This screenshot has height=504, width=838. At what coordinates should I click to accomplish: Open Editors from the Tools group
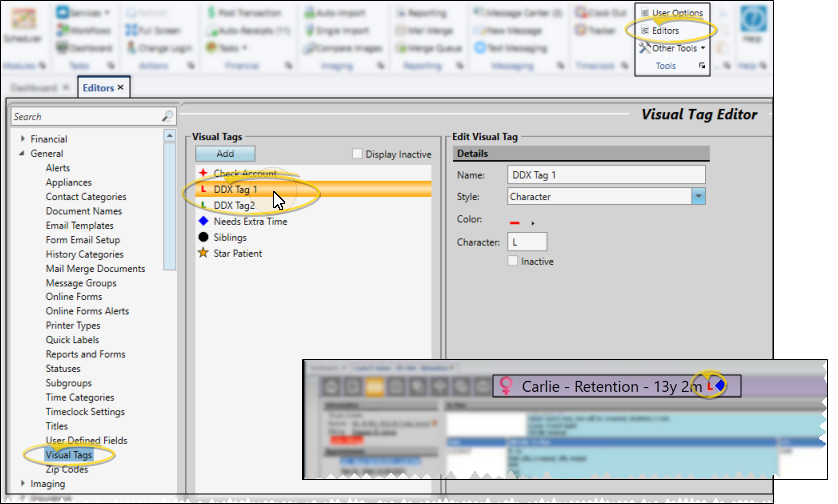[664, 31]
